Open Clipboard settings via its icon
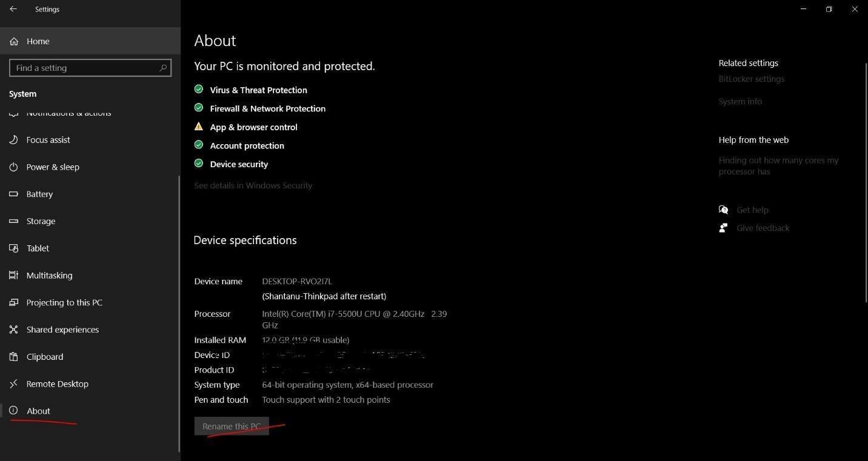The width and height of the screenshot is (868, 461). [x=13, y=356]
